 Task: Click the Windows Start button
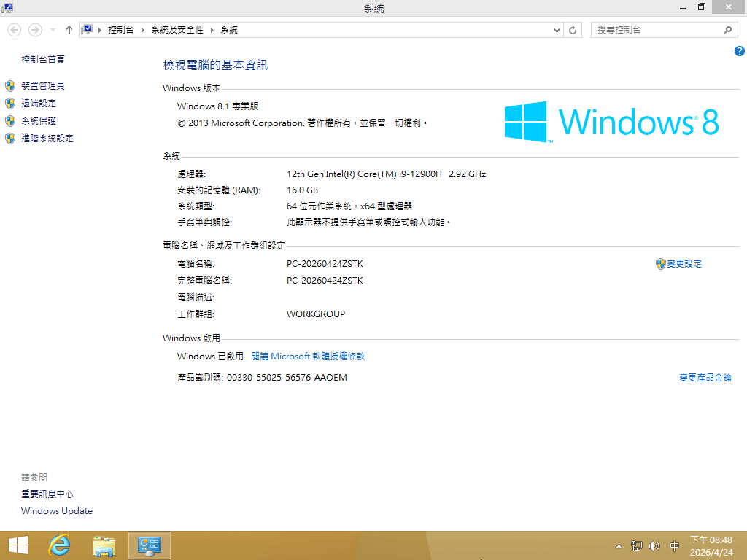tap(18, 545)
